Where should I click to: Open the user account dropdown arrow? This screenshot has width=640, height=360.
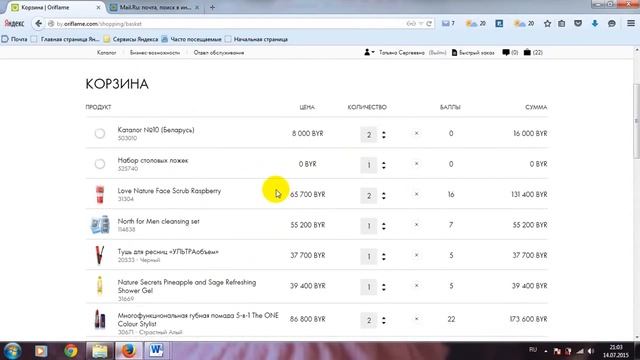[x=373, y=52]
